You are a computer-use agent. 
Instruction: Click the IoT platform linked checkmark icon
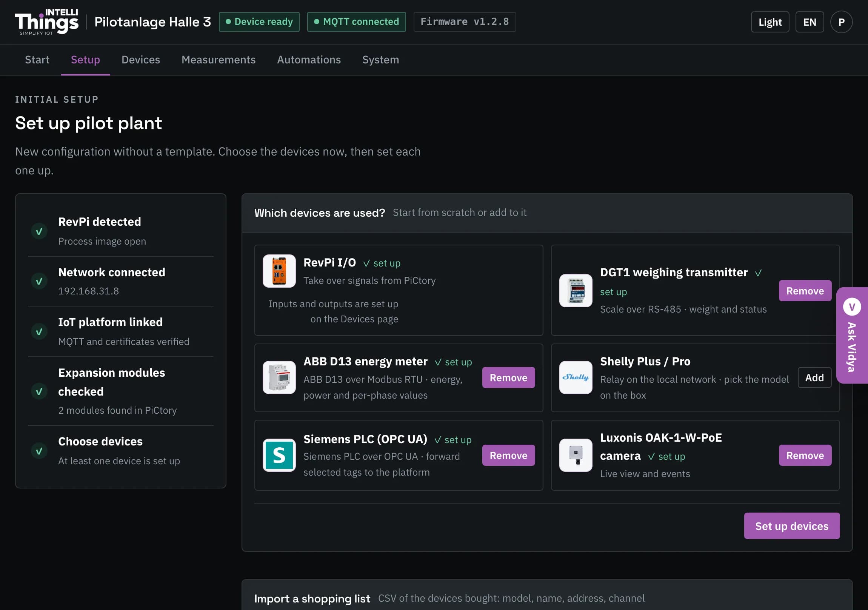pos(39,332)
